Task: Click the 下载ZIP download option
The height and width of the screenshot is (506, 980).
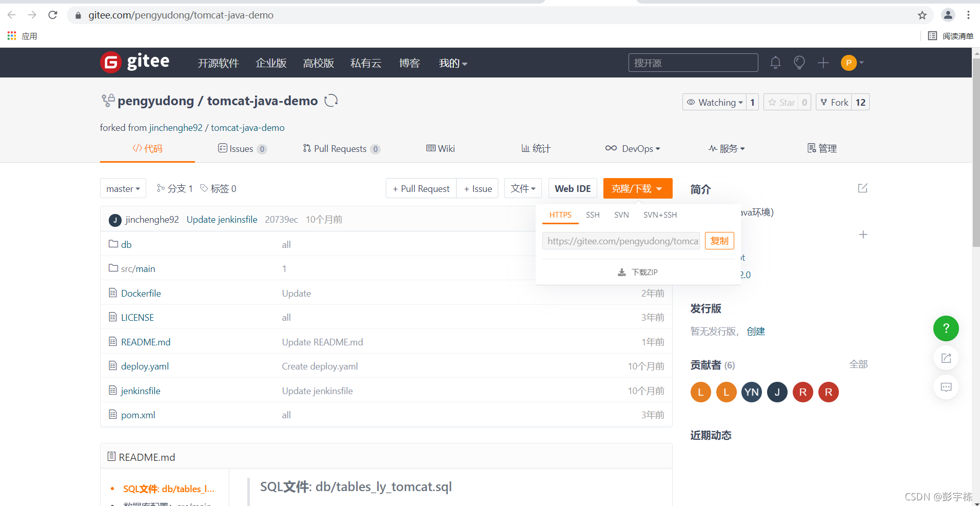Action: pos(638,272)
